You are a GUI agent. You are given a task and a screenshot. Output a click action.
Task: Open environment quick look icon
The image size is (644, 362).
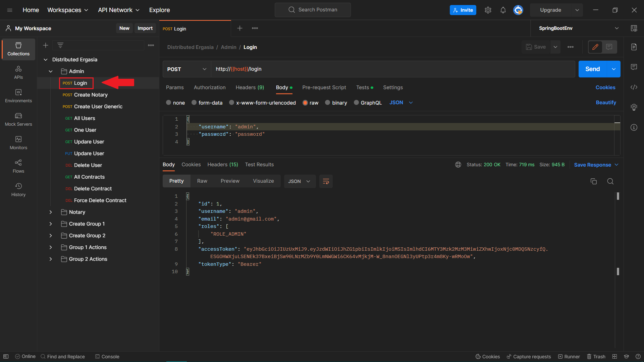[634, 28]
